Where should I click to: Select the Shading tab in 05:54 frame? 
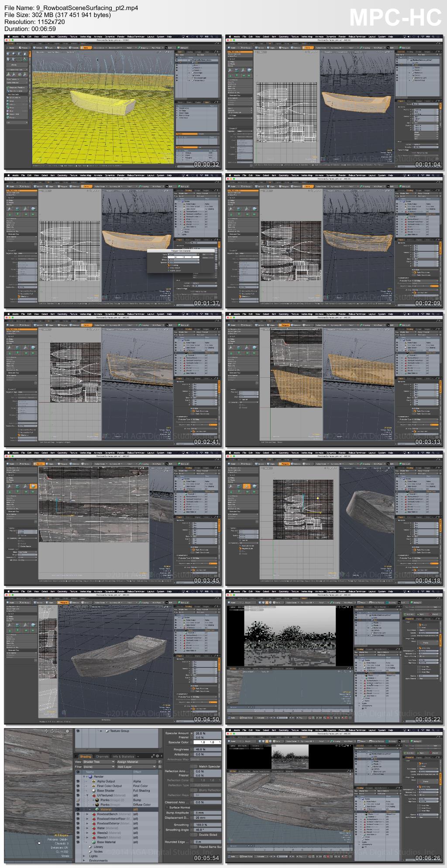click(86, 756)
